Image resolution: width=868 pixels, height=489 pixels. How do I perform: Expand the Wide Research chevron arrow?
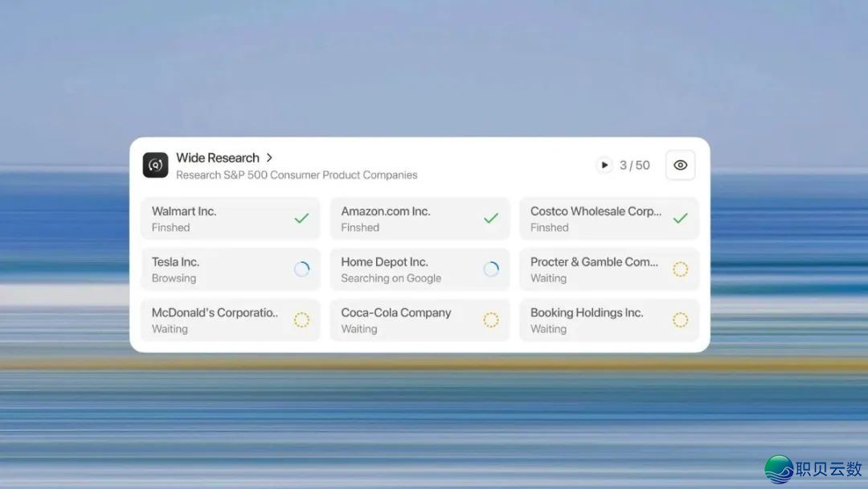269,158
